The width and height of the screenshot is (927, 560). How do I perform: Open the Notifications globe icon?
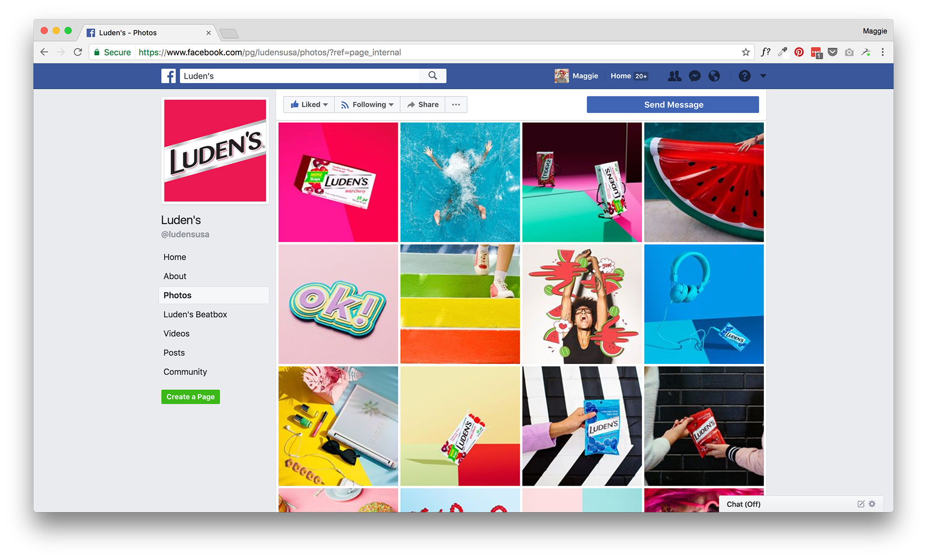tap(714, 76)
